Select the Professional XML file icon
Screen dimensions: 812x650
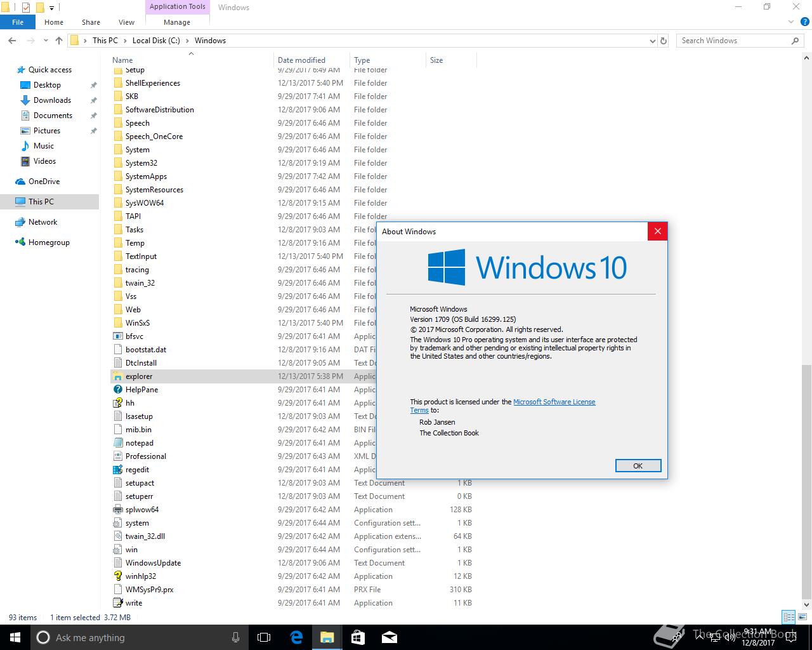pyautogui.click(x=117, y=456)
